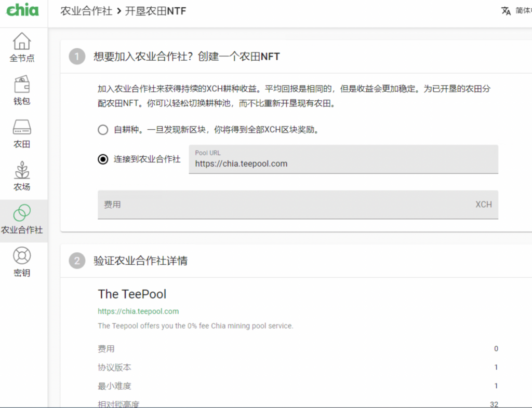Open the 全节点 full node page

[22, 47]
